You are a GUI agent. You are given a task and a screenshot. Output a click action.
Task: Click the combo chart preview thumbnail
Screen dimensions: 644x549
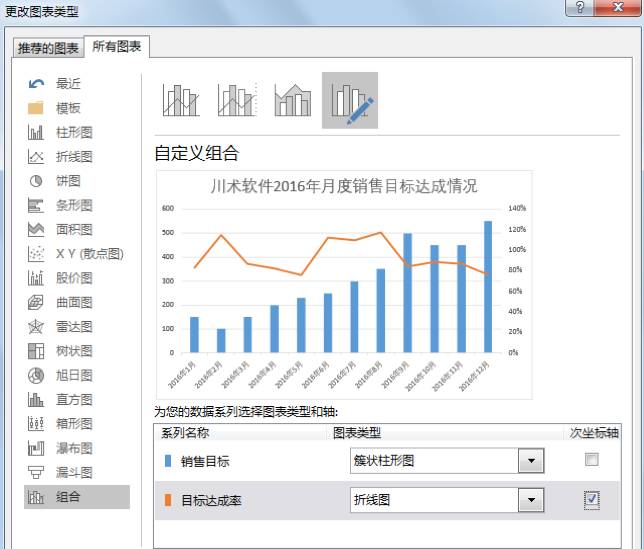click(344, 285)
